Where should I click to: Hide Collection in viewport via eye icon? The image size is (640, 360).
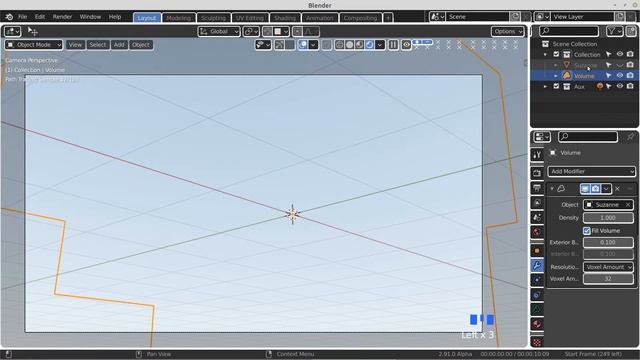pos(620,54)
